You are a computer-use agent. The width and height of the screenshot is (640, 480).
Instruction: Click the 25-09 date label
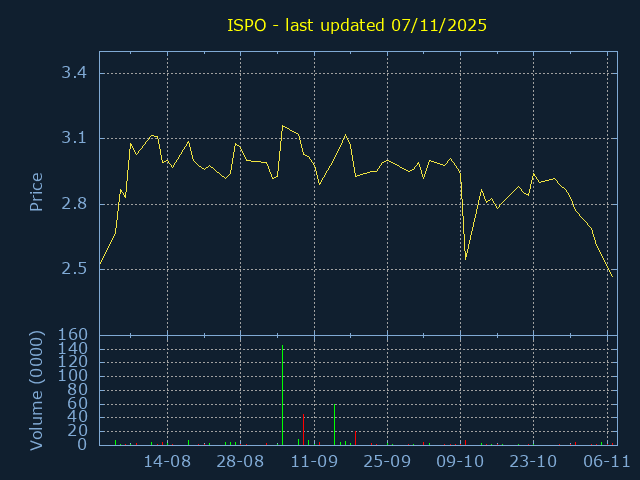point(387,461)
